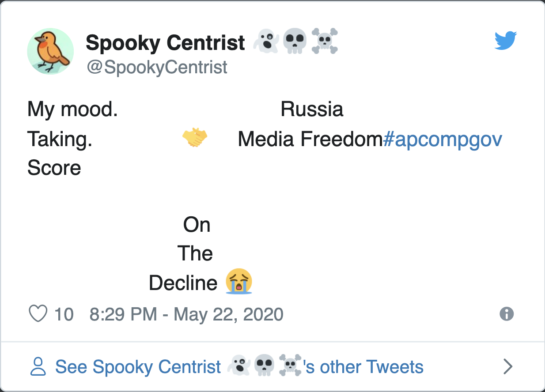
Task: Click the 'Russia' text in the tweet
Action: (312, 109)
